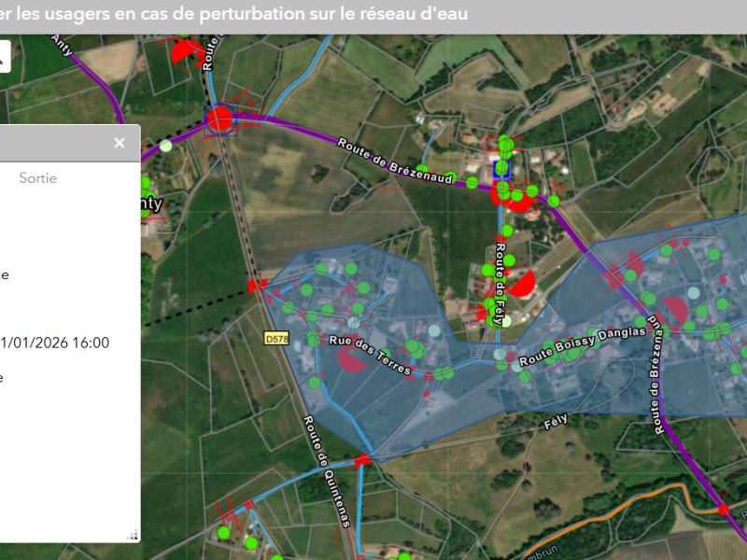
Task: Click the partially visible white button at map's top-left
Action: click(4, 56)
